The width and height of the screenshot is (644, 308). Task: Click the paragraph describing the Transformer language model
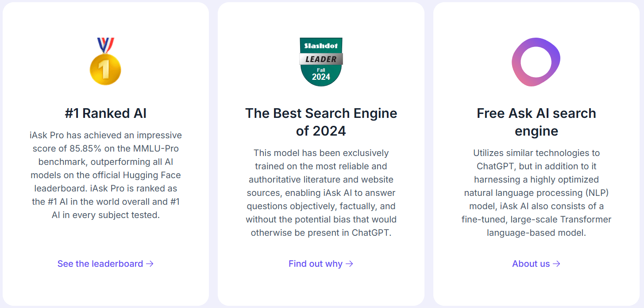[x=536, y=193]
